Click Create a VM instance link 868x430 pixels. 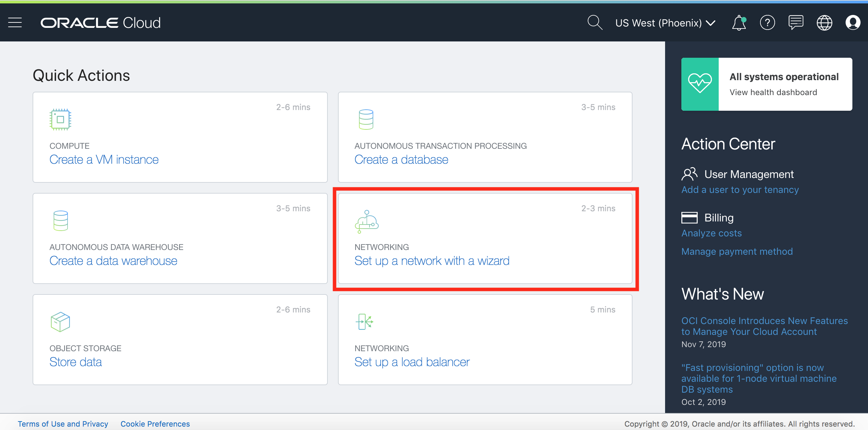pos(104,160)
